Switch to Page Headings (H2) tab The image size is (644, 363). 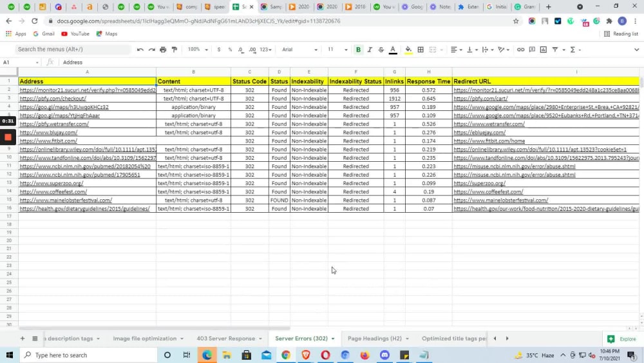pos(375,338)
